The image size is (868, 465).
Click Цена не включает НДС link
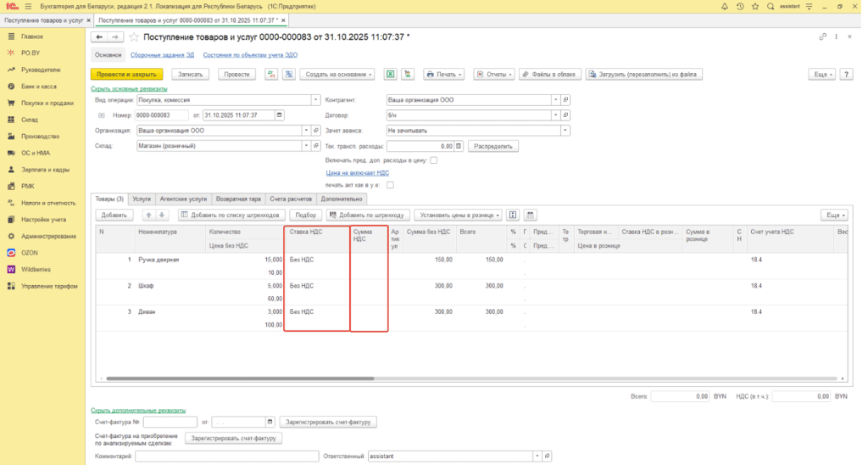pyautogui.click(x=357, y=172)
